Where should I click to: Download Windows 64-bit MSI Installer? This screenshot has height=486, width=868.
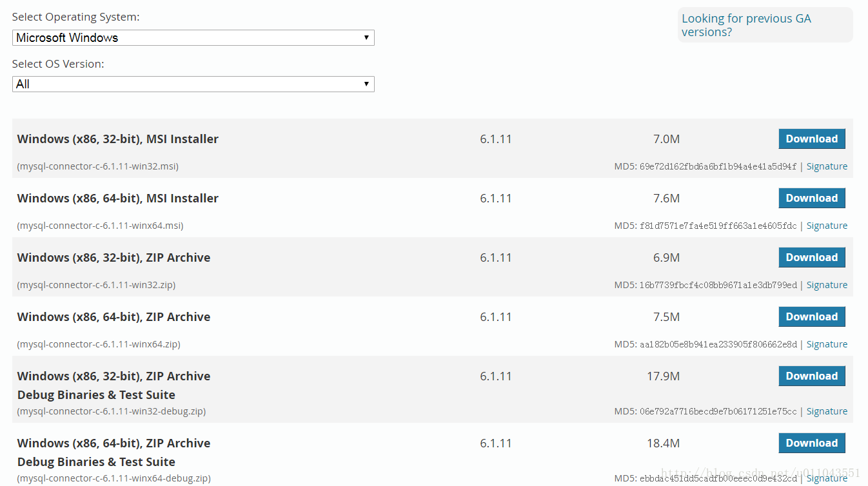[812, 198]
